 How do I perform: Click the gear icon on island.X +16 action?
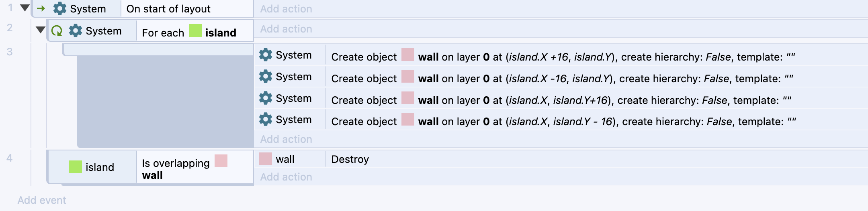click(x=266, y=55)
